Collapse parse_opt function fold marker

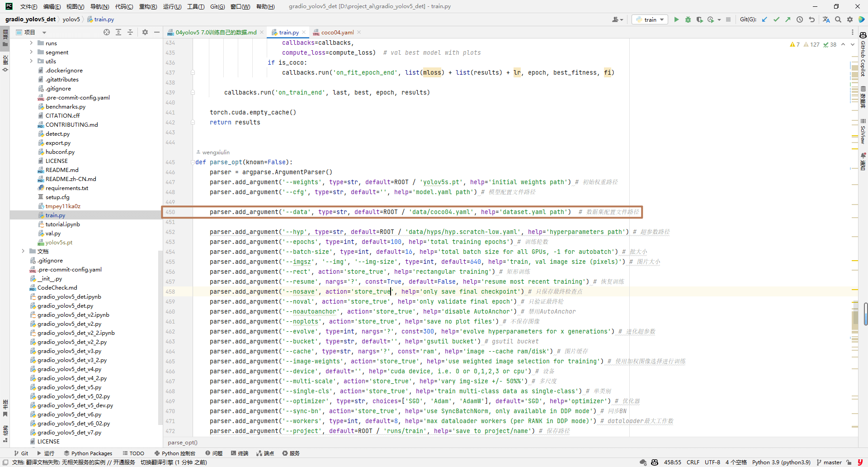[x=193, y=162]
